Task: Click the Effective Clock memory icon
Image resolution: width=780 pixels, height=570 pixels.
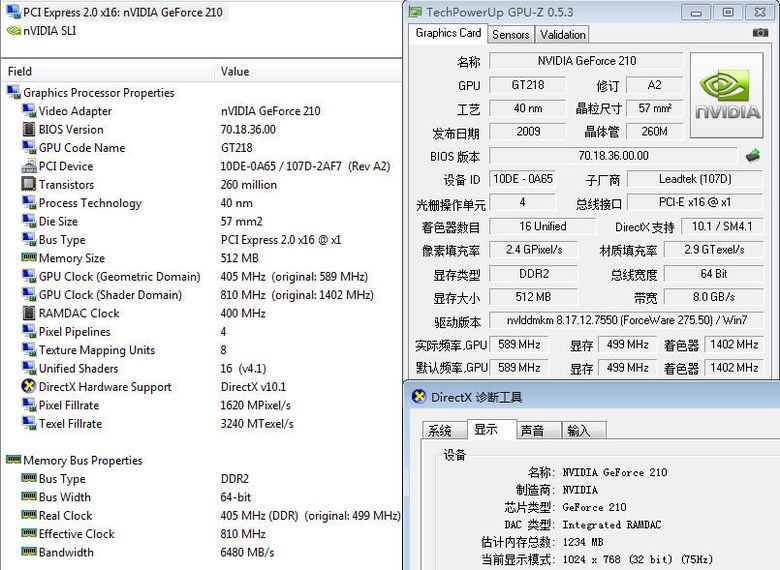Action: coord(29,533)
